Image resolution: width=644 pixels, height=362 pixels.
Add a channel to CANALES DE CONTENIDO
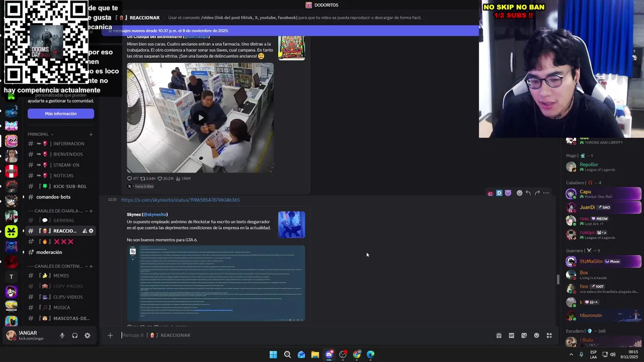[x=92, y=266]
